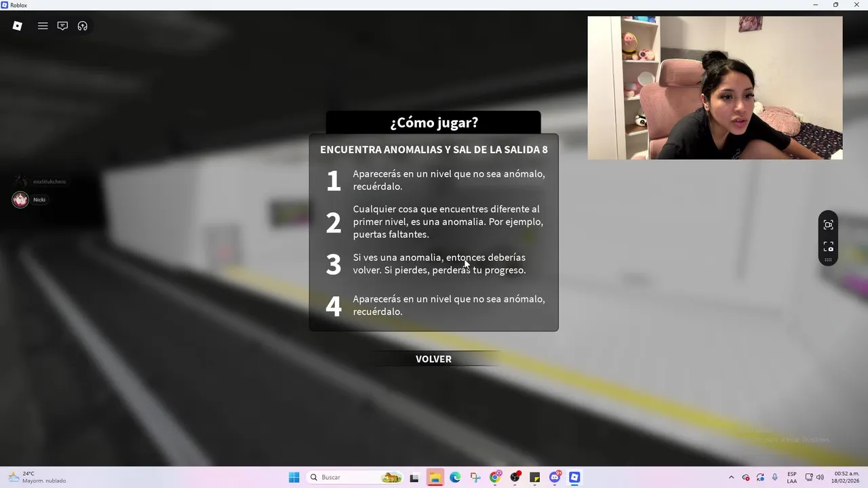Open the ESP LAA language switcher
Screen dimensions: 868x488
792,477
